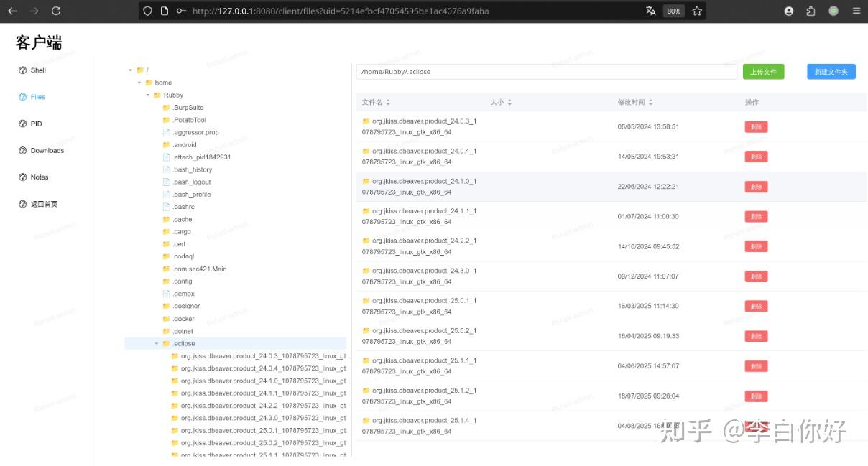This screenshot has height=466, width=868.
Task: Select the .com.sec421.Main folder in tree
Action: pyautogui.click(x=200, y=269)
